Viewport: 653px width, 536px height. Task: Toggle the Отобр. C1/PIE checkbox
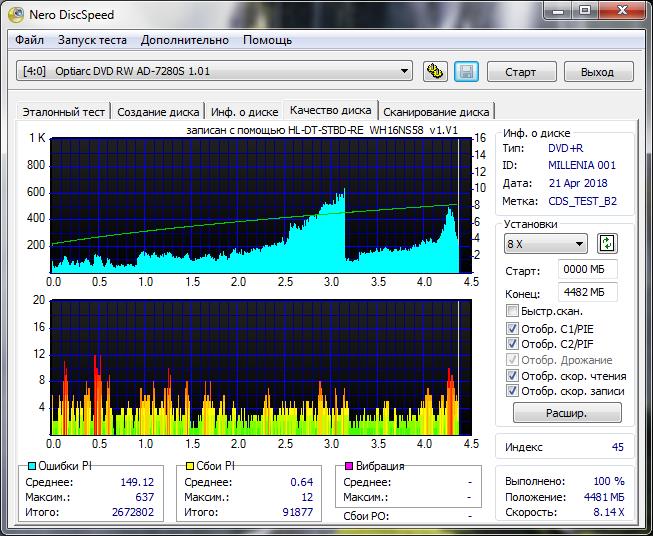pyautogui.click(x=513, y=328)
